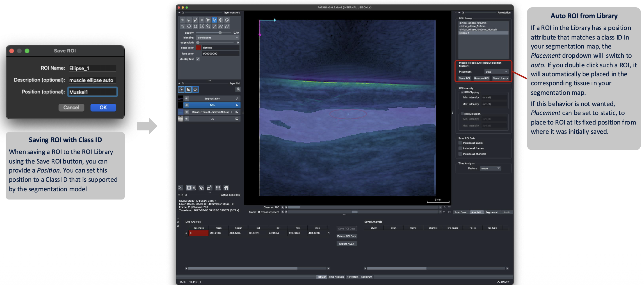
Task: Open the Placement dropdown set to auto
Action: tap(496, 72)
